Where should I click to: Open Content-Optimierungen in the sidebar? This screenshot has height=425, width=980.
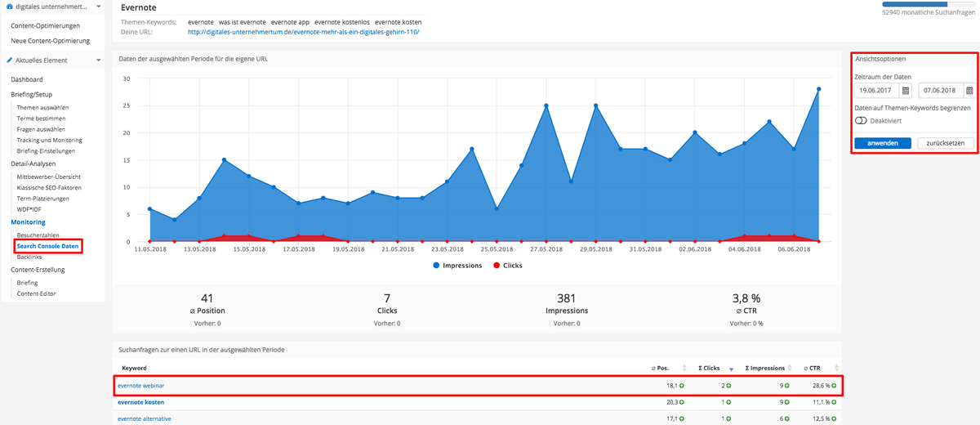click(x=46, y=26)
